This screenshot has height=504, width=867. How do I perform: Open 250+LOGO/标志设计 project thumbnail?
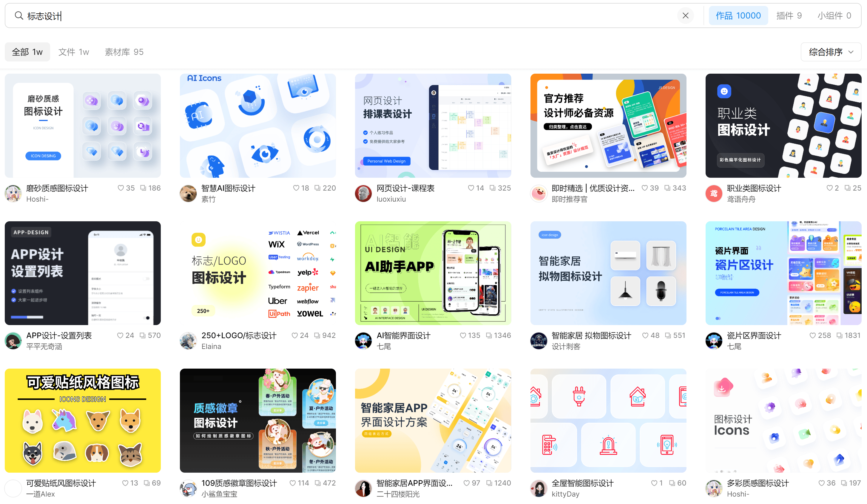pyautogui.click(x=258, y=272)
